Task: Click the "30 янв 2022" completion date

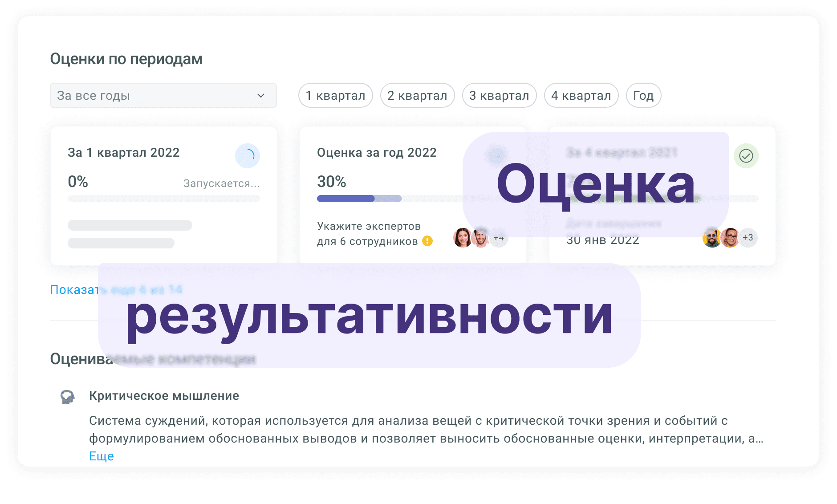Action: (x=602, y=240)
